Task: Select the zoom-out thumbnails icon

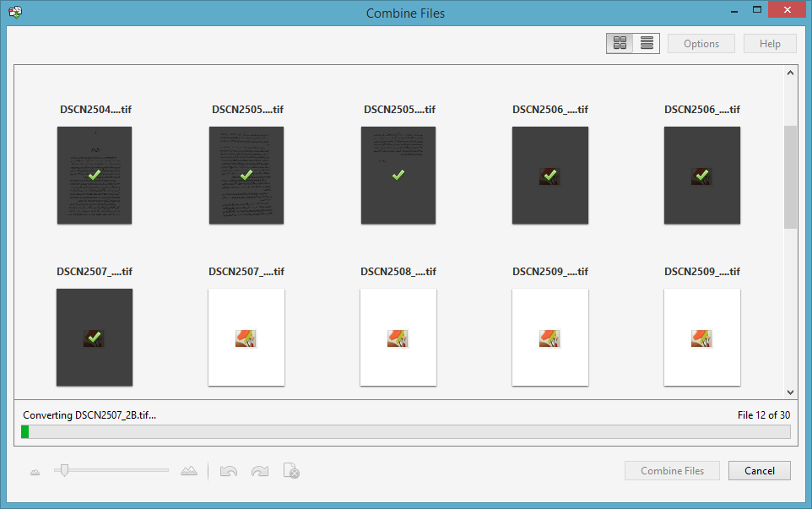Action: [x=35, y=470]
